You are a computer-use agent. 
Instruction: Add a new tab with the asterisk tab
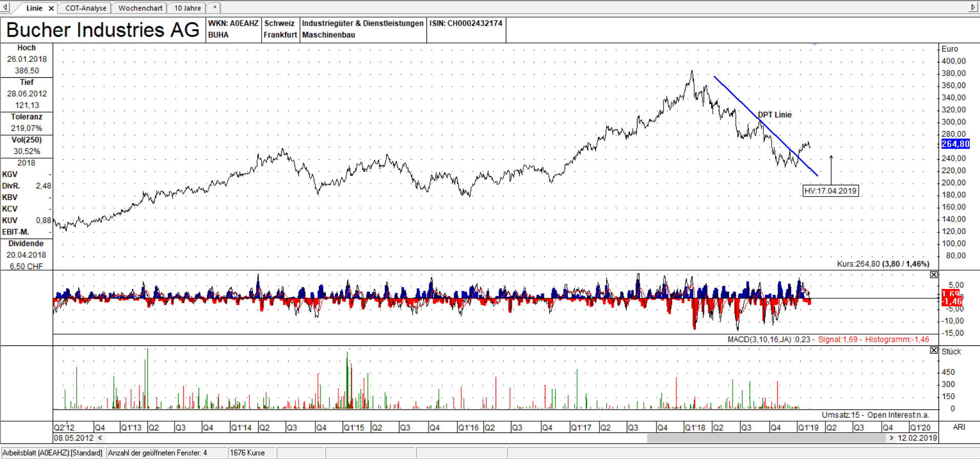click(x=215, y=8)
